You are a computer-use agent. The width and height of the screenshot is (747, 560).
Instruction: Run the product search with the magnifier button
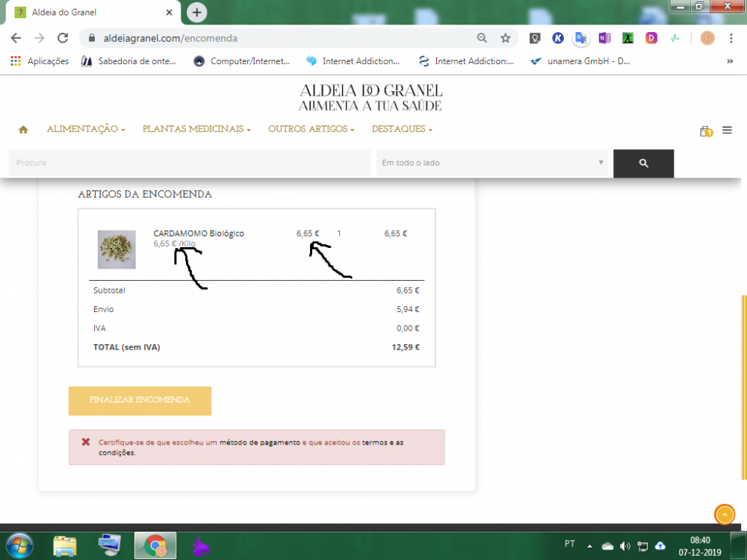643,164
